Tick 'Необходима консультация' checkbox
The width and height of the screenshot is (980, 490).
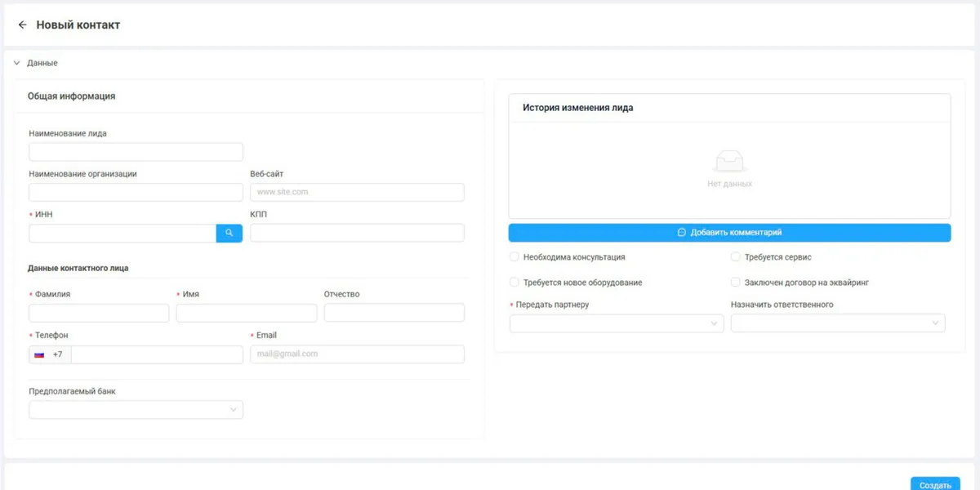514,256
